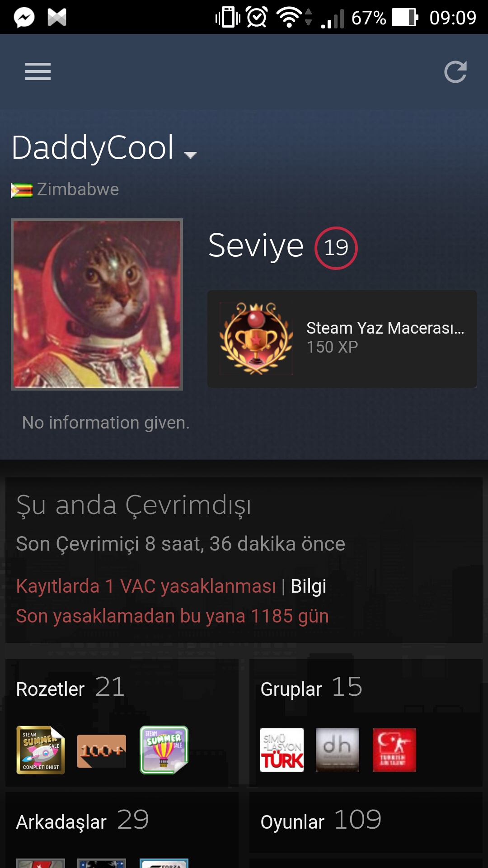Open the Arkadaşlar friends list

[82, 821]
